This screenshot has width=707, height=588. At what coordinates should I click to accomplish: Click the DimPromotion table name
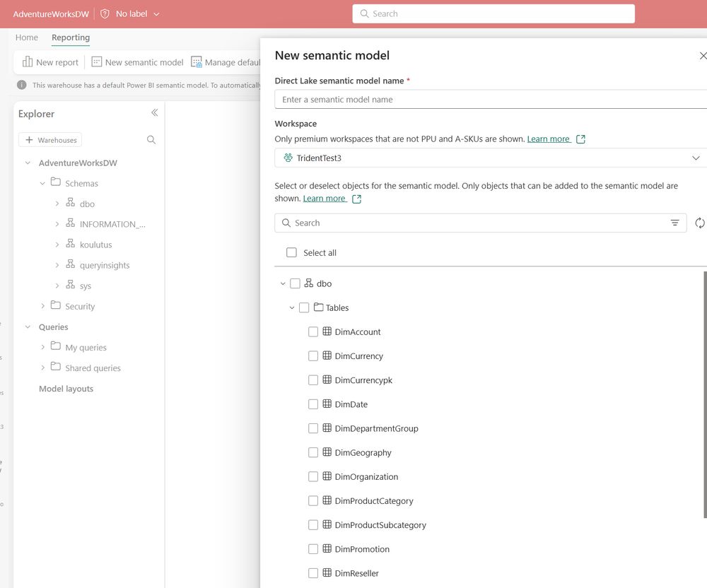[x=362, y=549]
